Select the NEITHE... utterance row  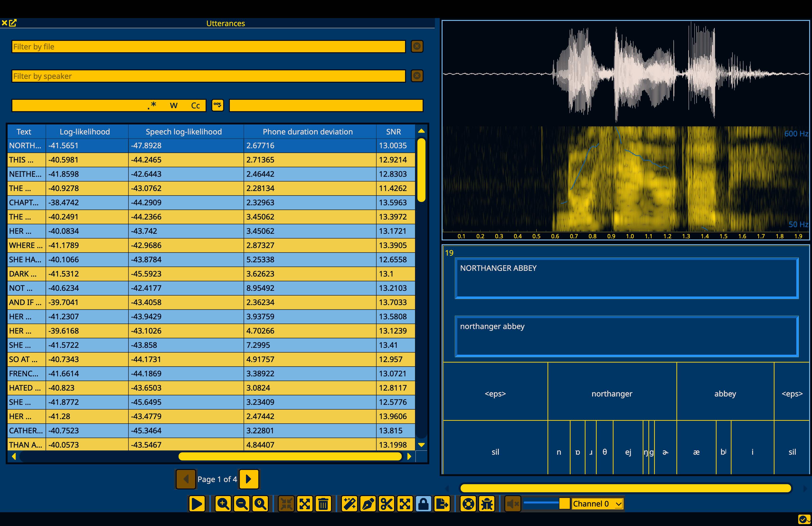211,174
